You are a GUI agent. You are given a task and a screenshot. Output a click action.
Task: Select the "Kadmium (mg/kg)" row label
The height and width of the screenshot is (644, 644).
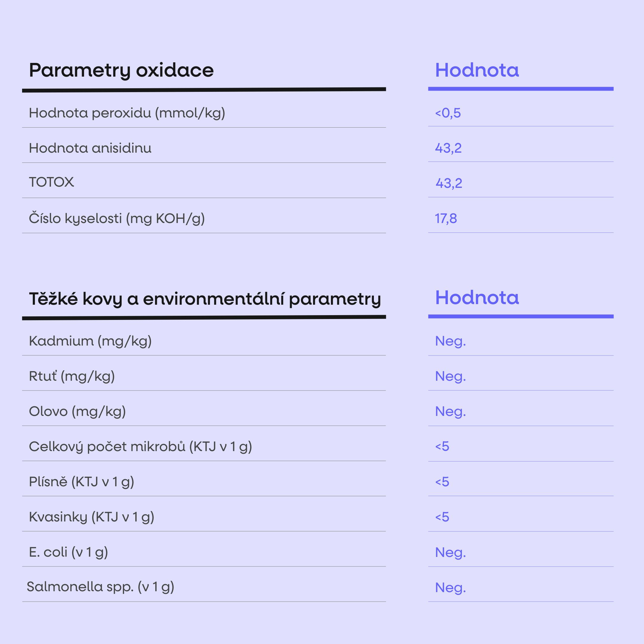point(90,341)
